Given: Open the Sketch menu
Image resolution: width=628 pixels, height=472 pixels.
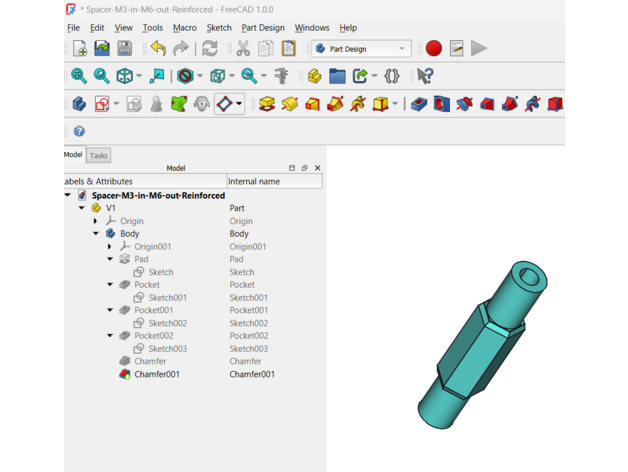Looking at the screenshot, I should click(219, 28).
